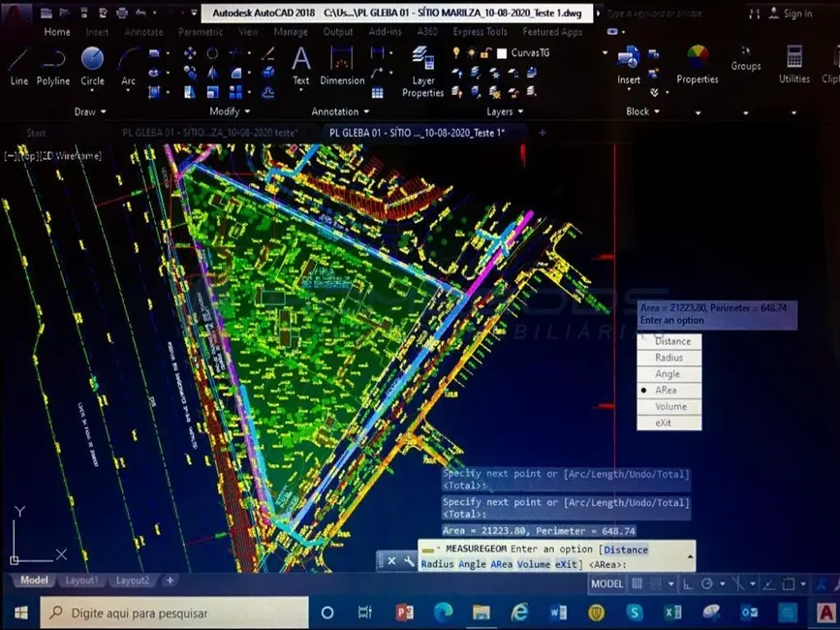This screenshot has height=630, width=840.
Task: Activate the Circle drawing tool
Action: [92, 64]
